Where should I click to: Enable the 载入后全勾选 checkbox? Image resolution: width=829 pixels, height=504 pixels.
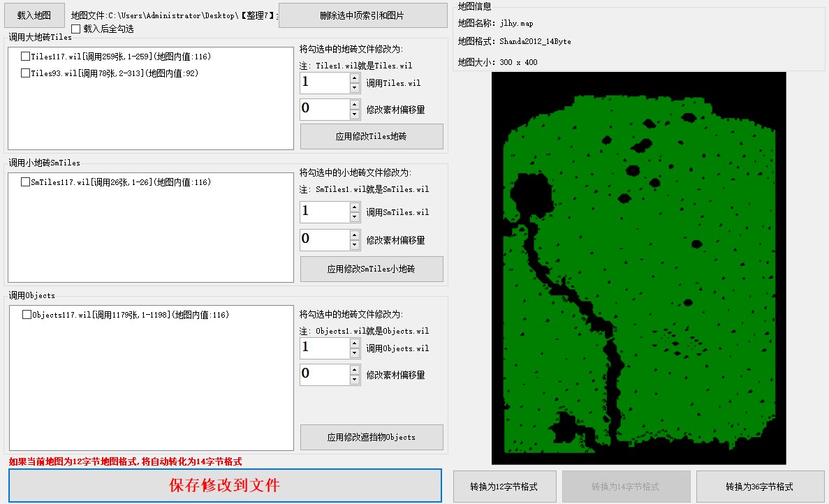[x=76, y=29]
